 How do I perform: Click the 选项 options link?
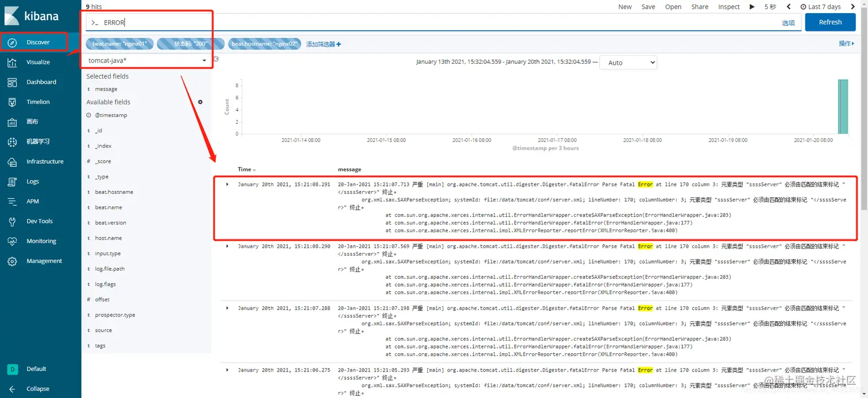(x=788, y=23)
